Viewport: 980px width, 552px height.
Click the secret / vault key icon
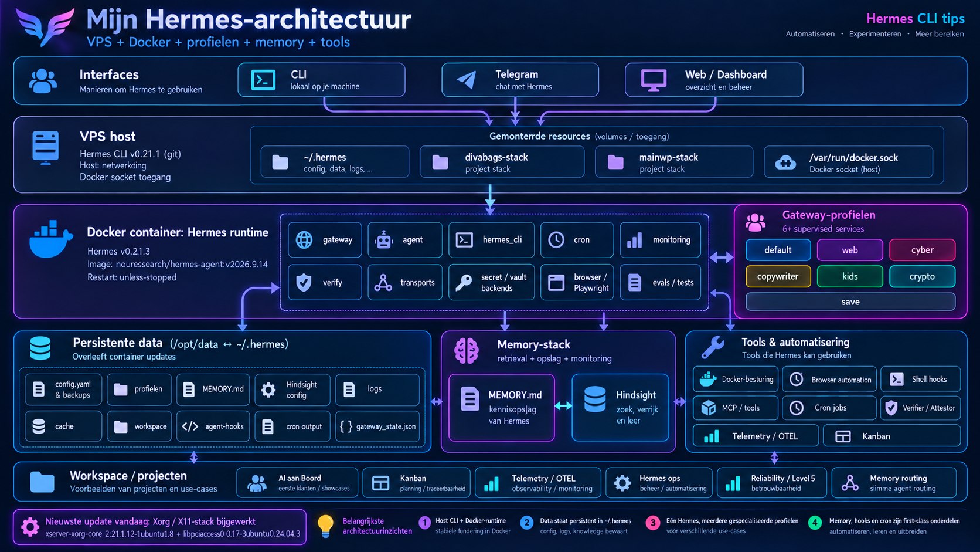click(464, 283)
